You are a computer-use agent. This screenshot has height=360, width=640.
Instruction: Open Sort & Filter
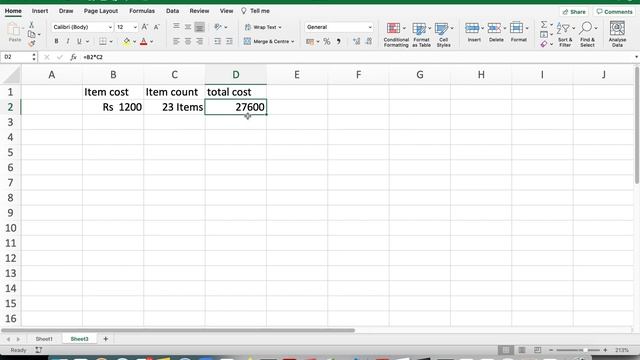point(565,34)
